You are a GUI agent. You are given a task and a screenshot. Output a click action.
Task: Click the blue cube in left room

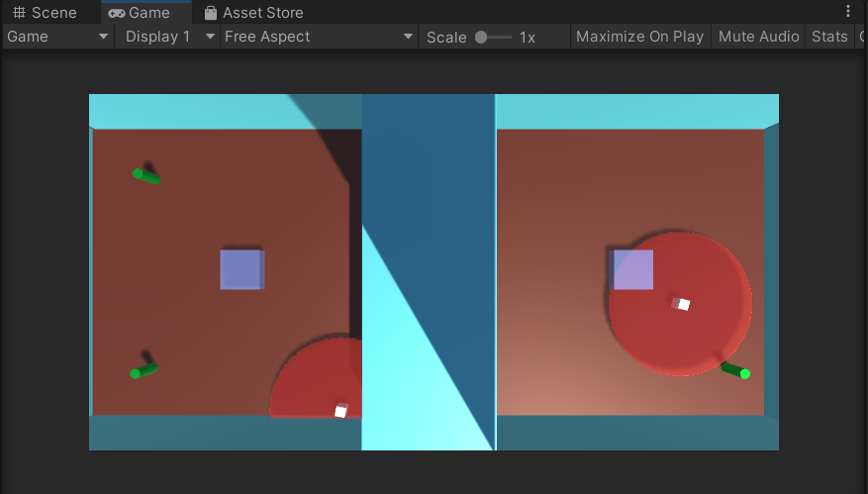click(242, 269)
